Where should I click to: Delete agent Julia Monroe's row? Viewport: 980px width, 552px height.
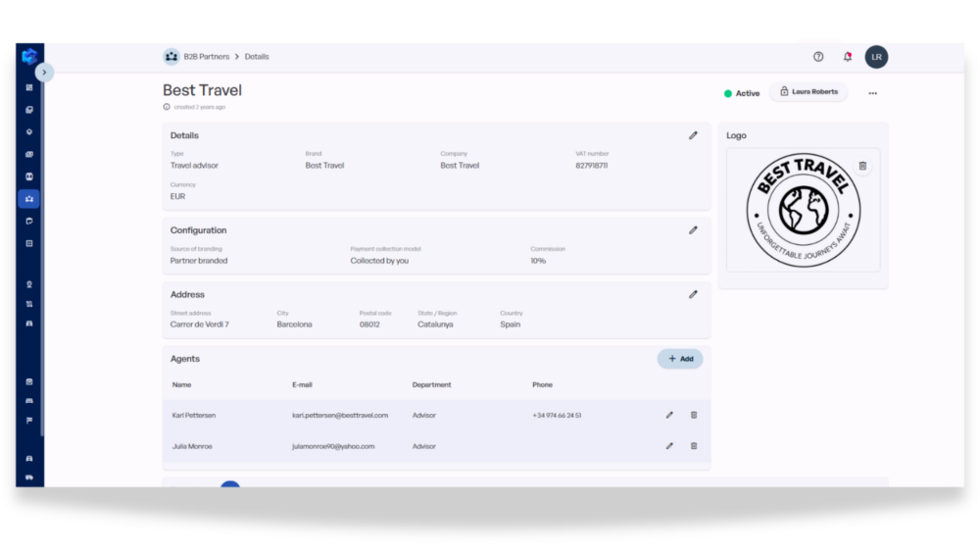pos(694,446)
